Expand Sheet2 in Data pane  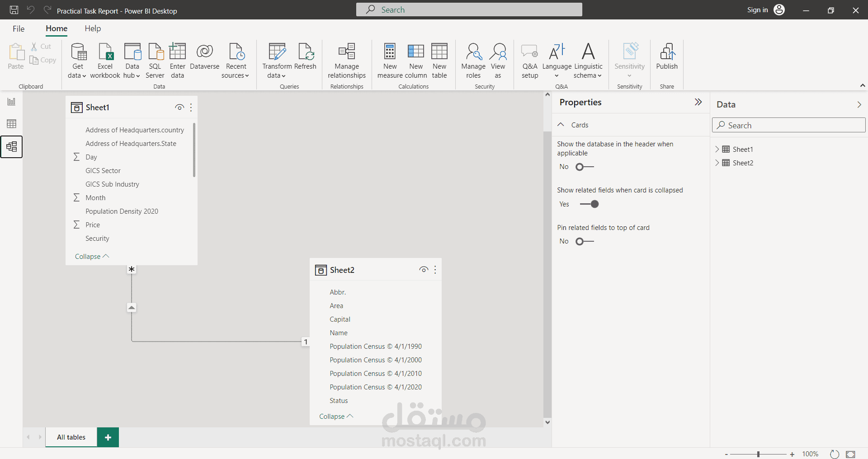click(x=717, y=163)
